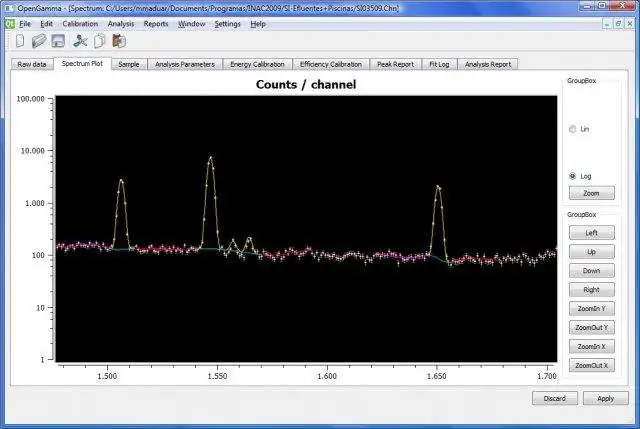This screenshot has width=640, height=429.
Task: Click the Paste clipboard toolbar icon
Action: [x=119, y=41]
